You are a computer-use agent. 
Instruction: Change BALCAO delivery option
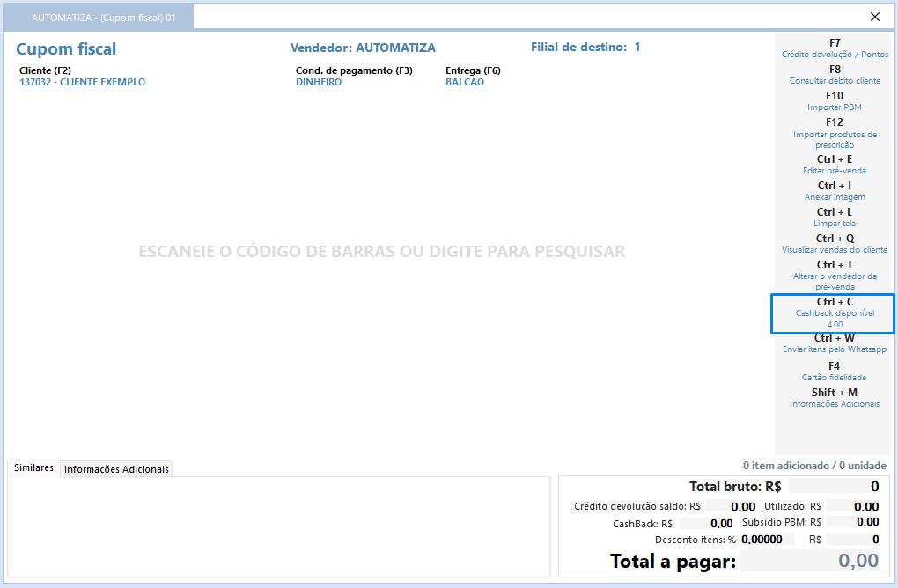point(465,83)
